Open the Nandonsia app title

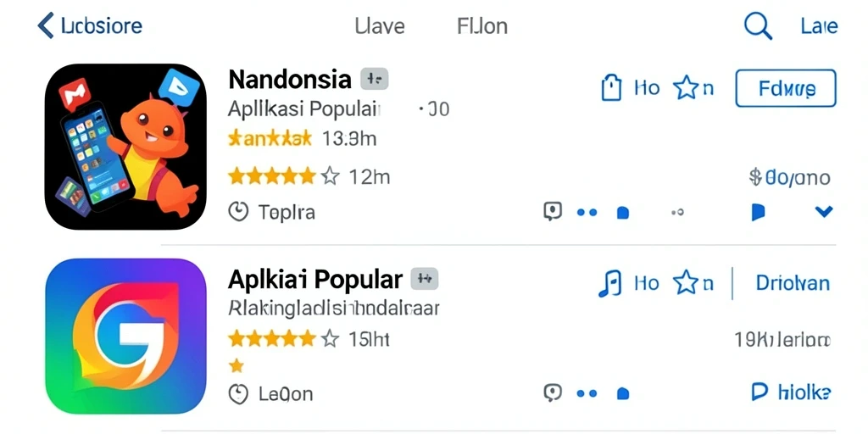click(290, 79)
